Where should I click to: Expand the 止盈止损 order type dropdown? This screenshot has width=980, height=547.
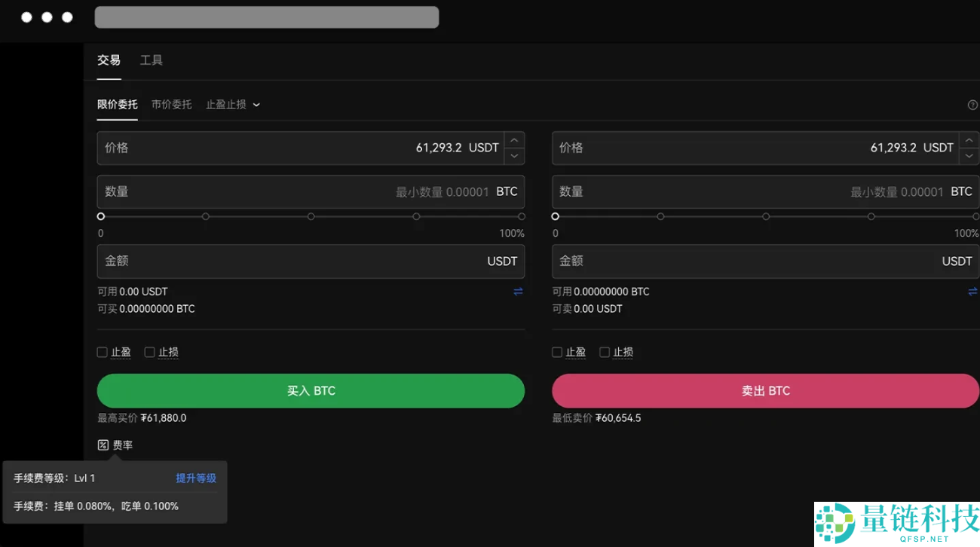point(233,105)
